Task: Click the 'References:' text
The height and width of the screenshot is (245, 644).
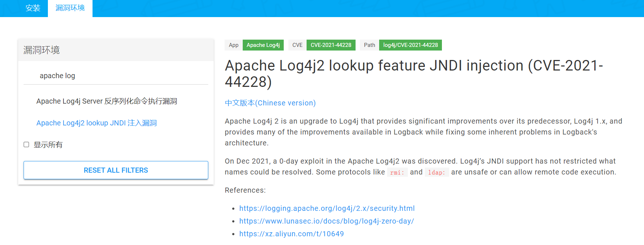Action: 245,190
